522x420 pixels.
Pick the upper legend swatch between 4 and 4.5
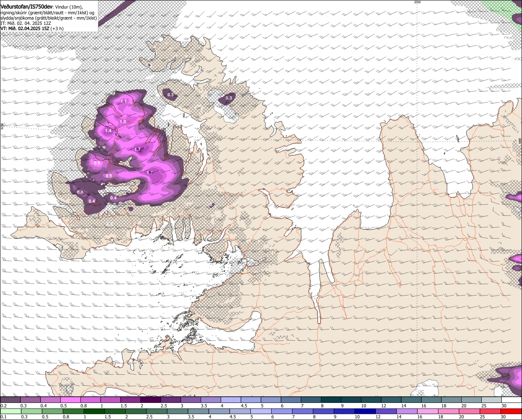(231, 400)
